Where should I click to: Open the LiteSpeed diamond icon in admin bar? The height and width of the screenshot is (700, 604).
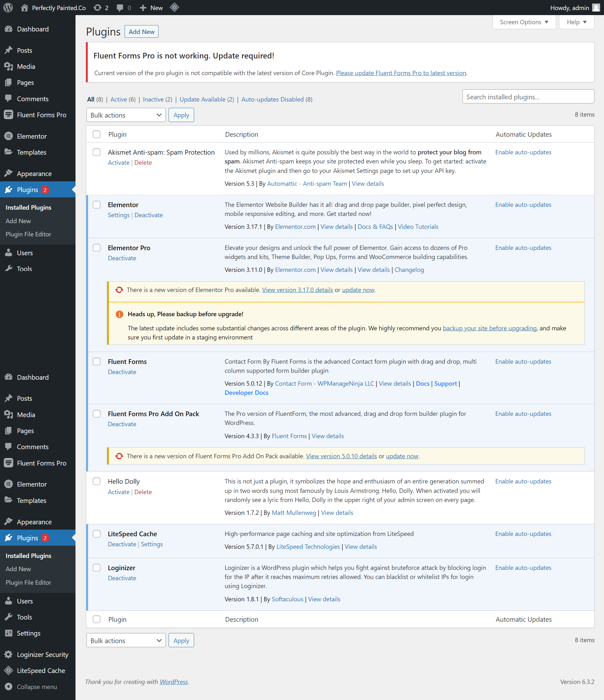(175, 8)
